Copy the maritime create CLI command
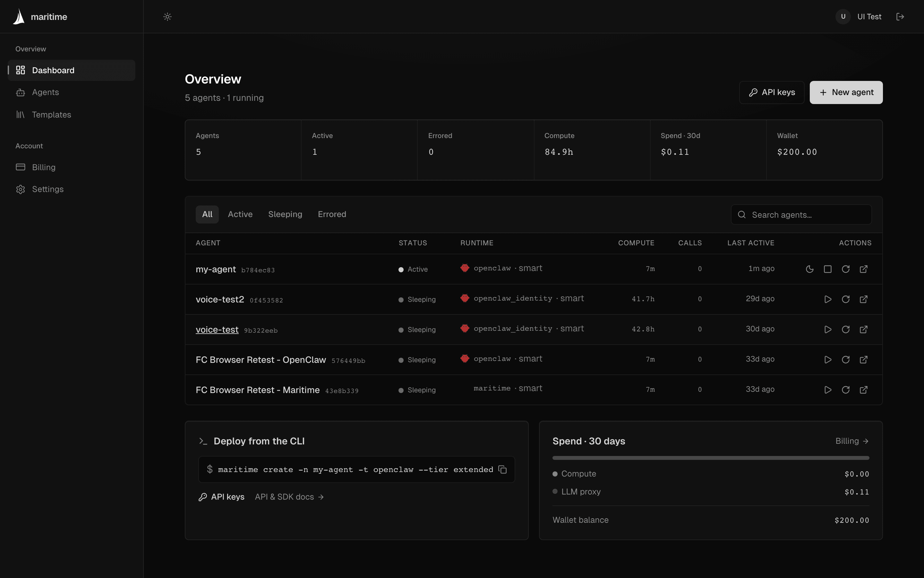The image size is (924, 578). pos(502,469)
